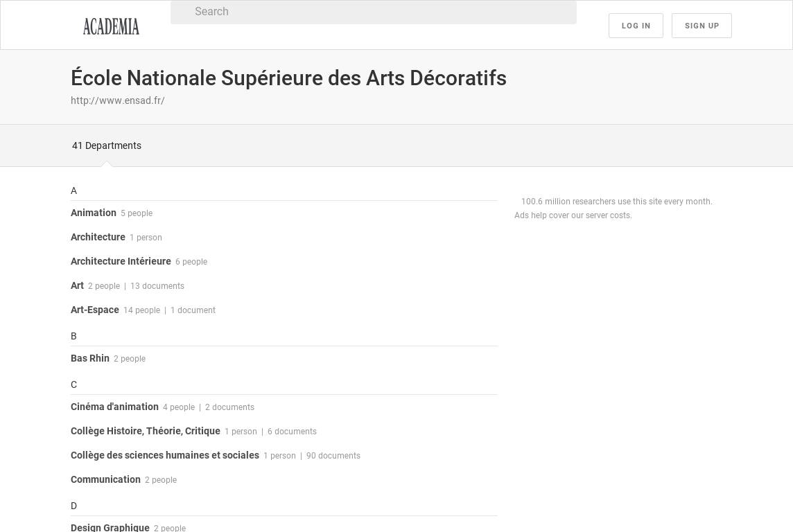793x532 pixels.
Task: Open the Bas Rhin department
Action: pos(90,358)
